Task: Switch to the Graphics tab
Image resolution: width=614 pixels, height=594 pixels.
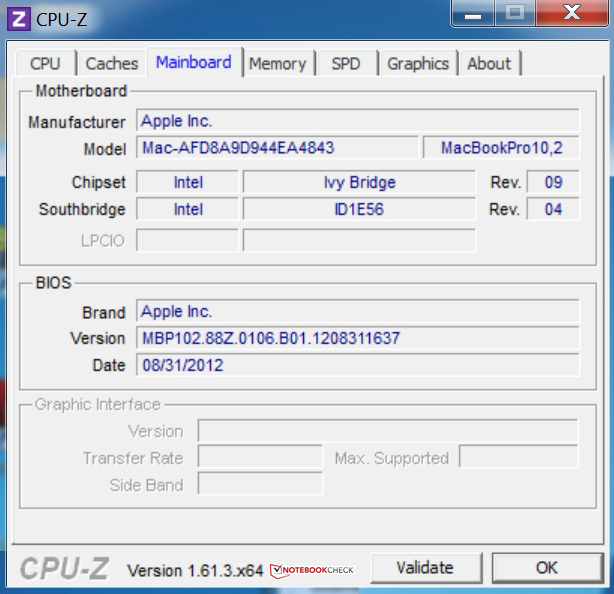Action: click(418, 63)
